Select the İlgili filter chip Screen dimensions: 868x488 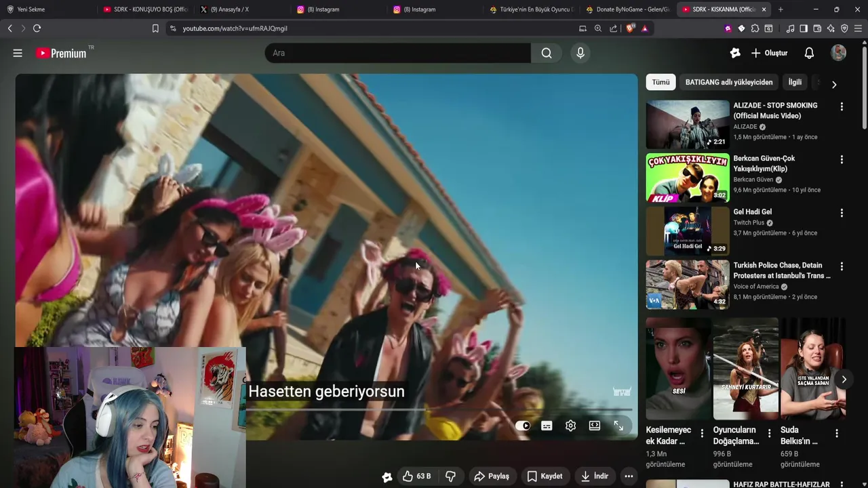point(795,82)
